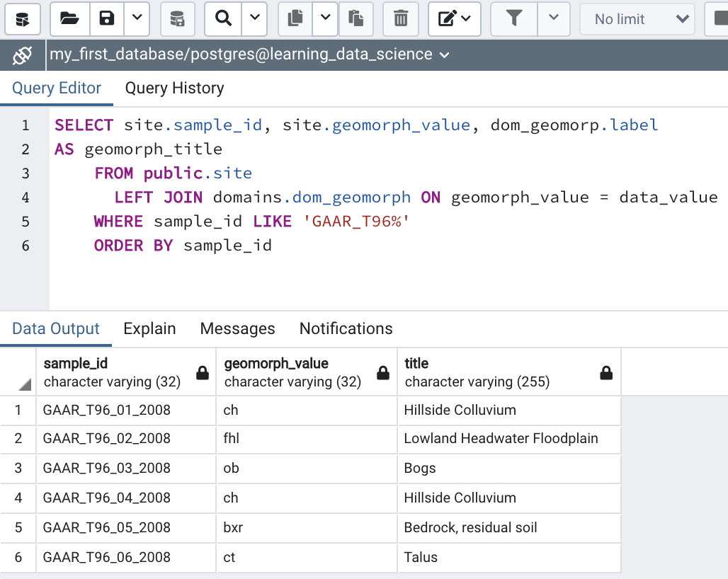Click the Filter funnel icon
The height and width of the screenshot is (579, 728).
514,19
